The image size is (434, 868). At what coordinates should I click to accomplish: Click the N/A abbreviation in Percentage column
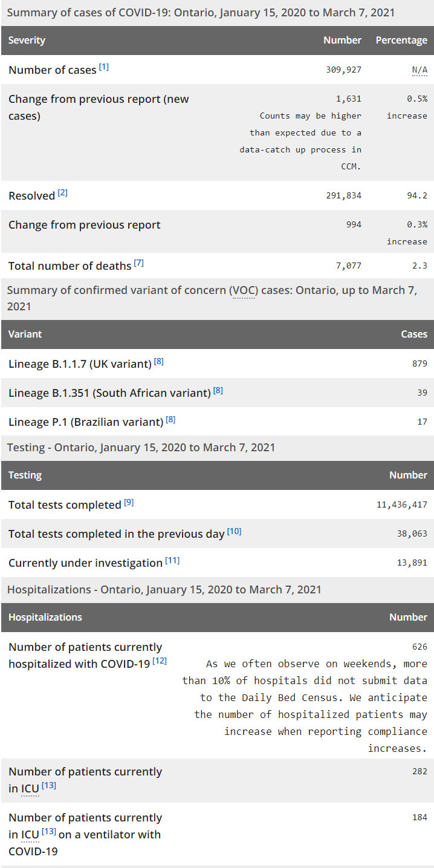click(x=419, y=70)
